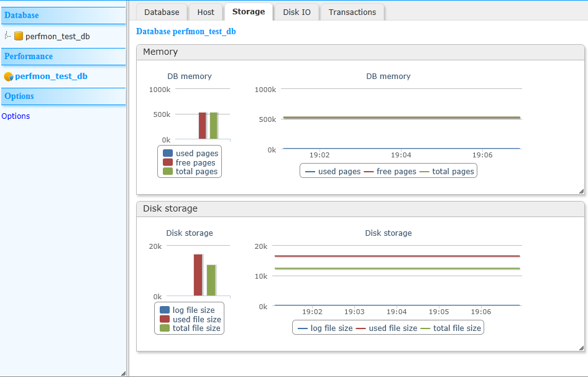Toggle total file size in Disk storage bar legend
The width and height of the screenshot is (588, 377).
190,328
